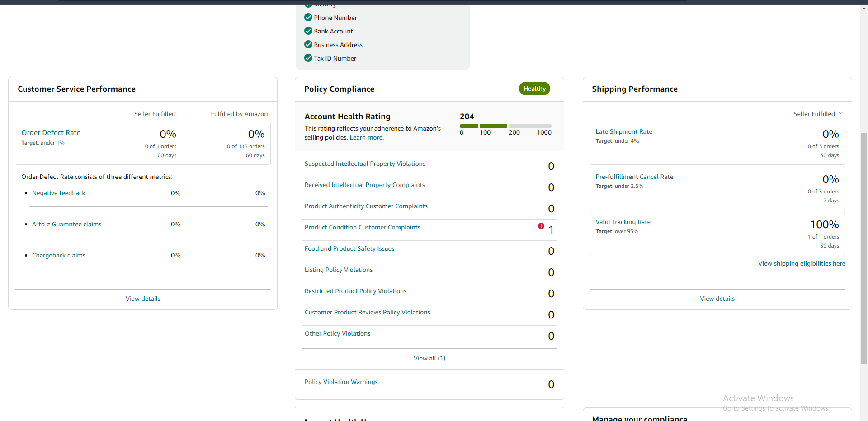Viewport: 868px width, 421px height.
Task: Open Suspected Intellectual Property Violations
Action: (365, 164)
